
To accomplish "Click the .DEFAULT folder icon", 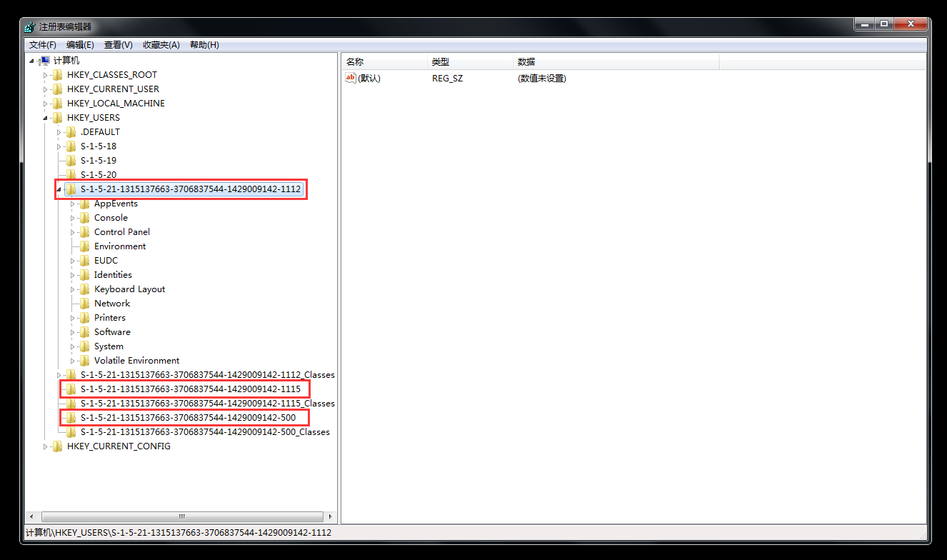I will click(71, 132).
